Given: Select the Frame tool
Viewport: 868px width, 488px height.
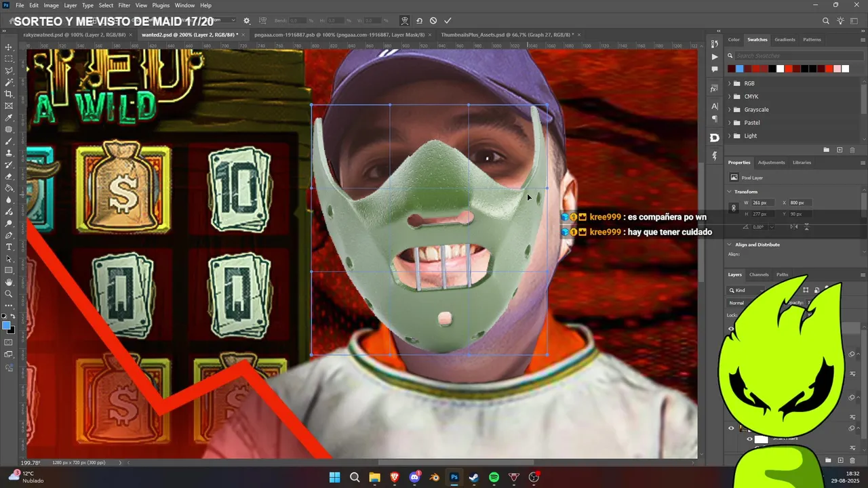Looking at the screenshot, I should [x=9, y=106].
